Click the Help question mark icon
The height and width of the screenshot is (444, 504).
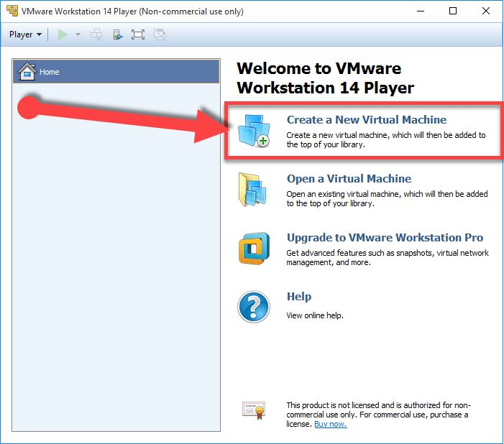(254, 307)
